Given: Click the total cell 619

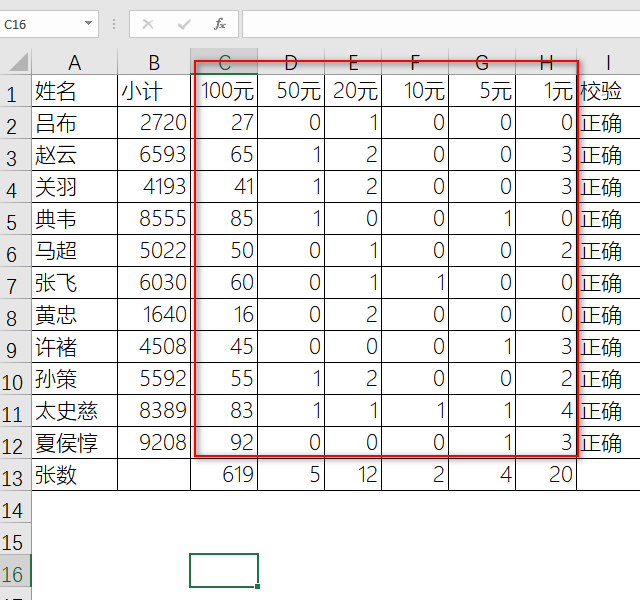Looking at the screenshot, I should click(224, 475).
